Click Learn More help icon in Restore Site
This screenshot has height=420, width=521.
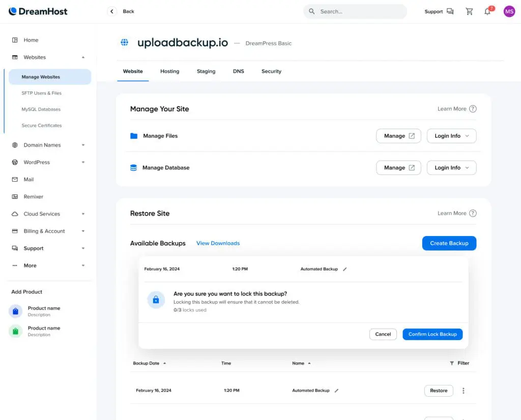(473, 213)
